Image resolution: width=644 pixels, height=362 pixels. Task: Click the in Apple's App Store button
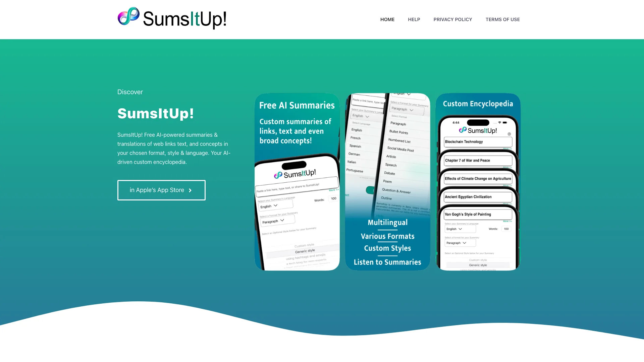tap(161, 190)
